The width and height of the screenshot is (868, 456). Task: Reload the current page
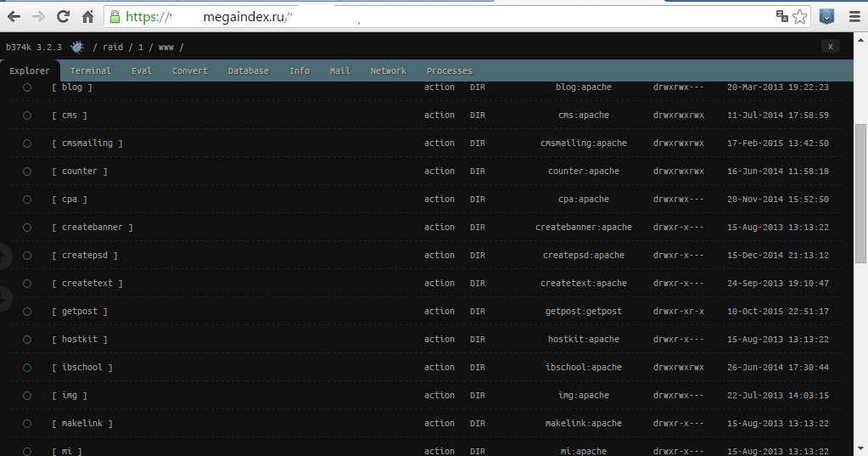point(63,17)
